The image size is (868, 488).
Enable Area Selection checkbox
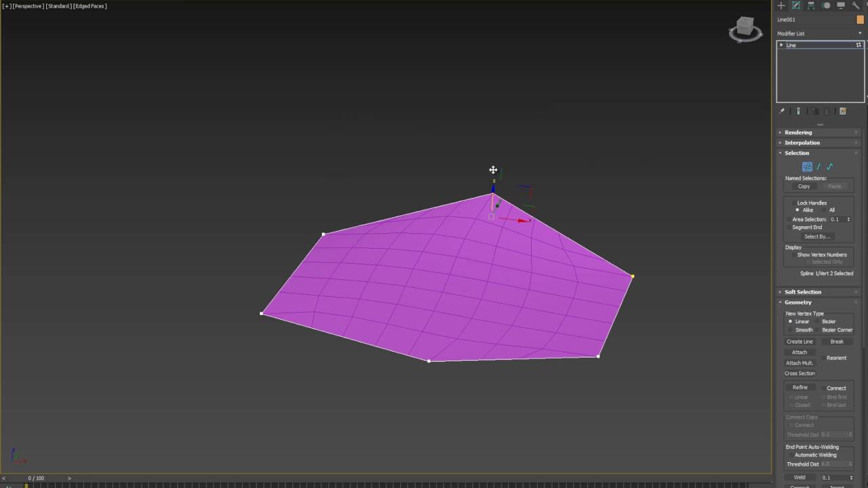[789, 220]
